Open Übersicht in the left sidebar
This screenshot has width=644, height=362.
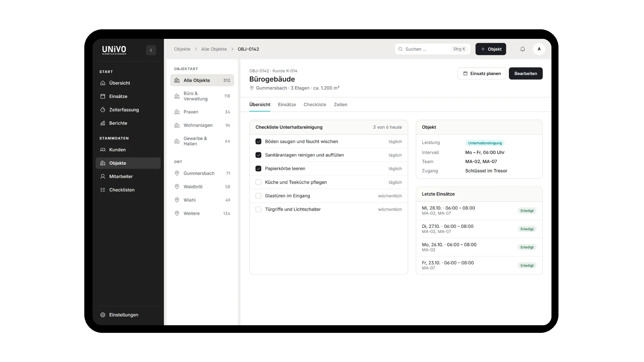pyautogui.click(x=128, y=83)
